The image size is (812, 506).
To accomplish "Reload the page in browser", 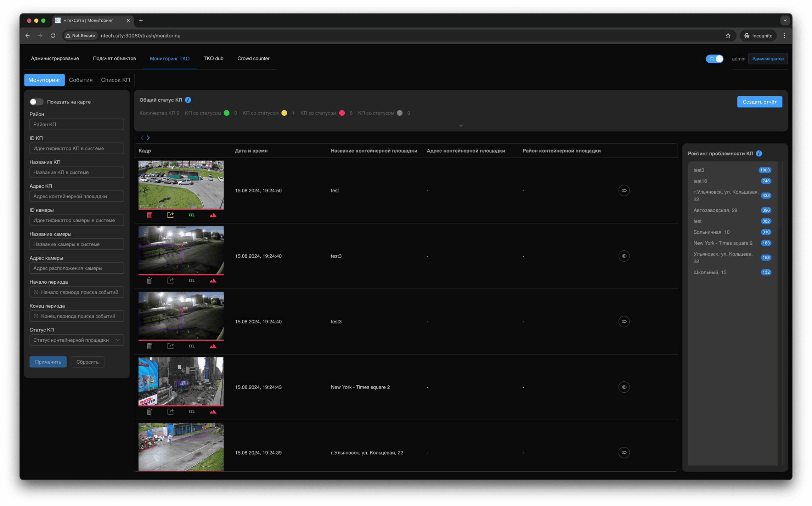I will point(53,35).
